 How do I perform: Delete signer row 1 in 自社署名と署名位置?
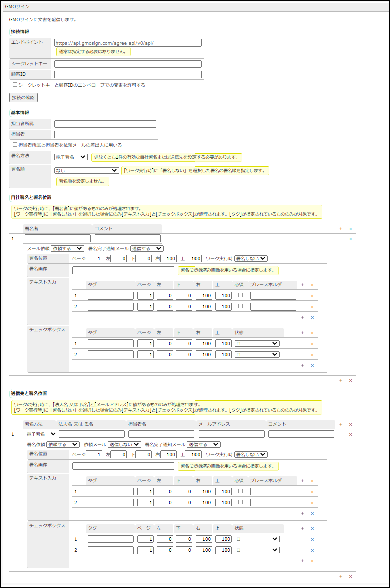[x=350, y=239]
